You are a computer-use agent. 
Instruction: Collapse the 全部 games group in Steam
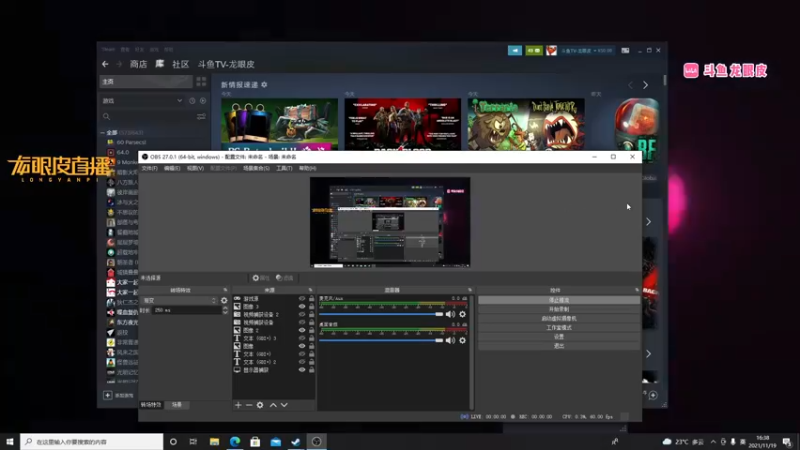103,133
